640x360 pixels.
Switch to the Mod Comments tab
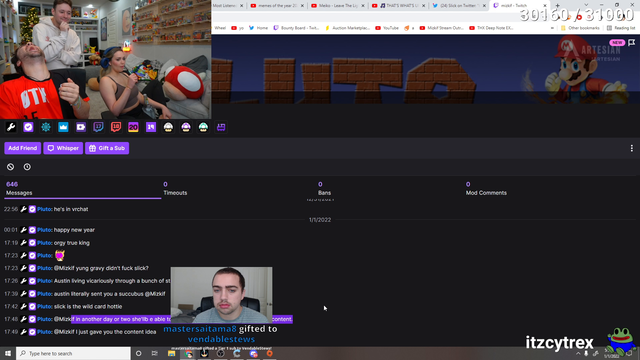486,189
